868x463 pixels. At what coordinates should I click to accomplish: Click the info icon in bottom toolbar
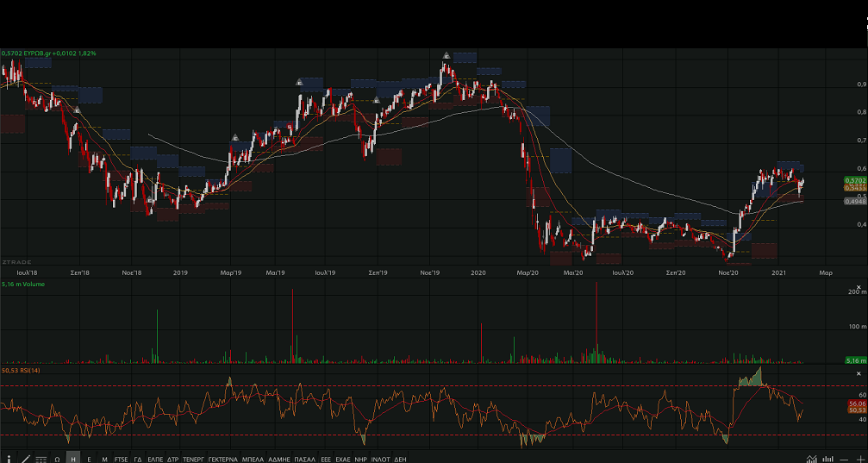click(9, 459)
